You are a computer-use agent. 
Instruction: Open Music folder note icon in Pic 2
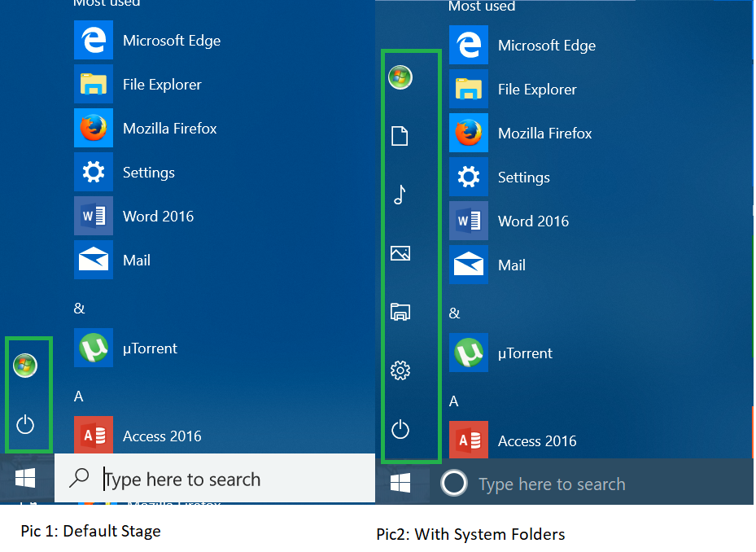(x=400, y=195)
